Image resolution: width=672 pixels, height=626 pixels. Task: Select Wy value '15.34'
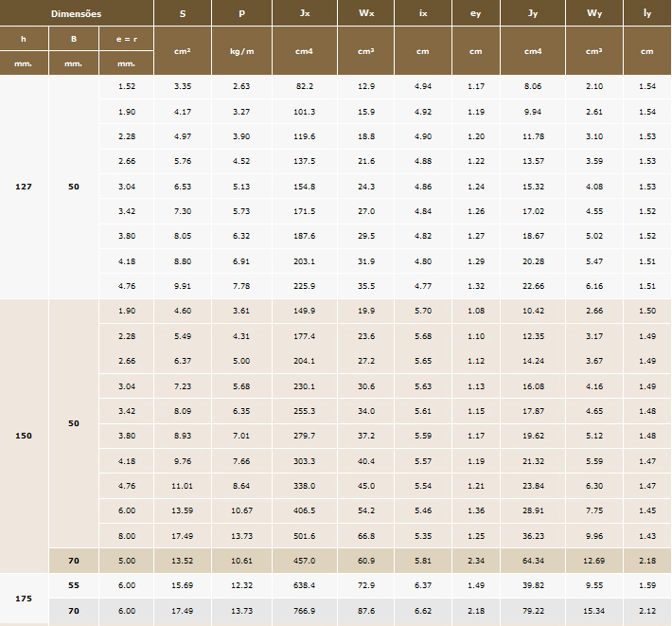[594, 611]
